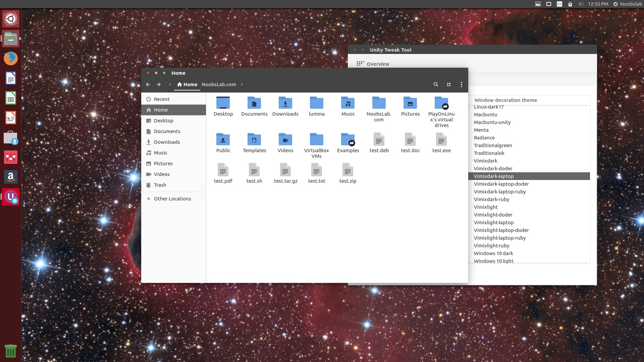
Task: Open the Templates folder
Action: click(x=254, y=139)
